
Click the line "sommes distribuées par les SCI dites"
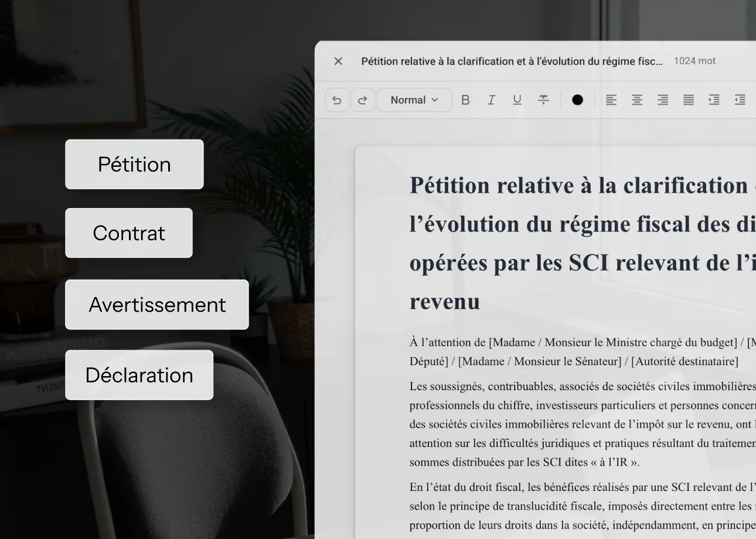point(525,462)
